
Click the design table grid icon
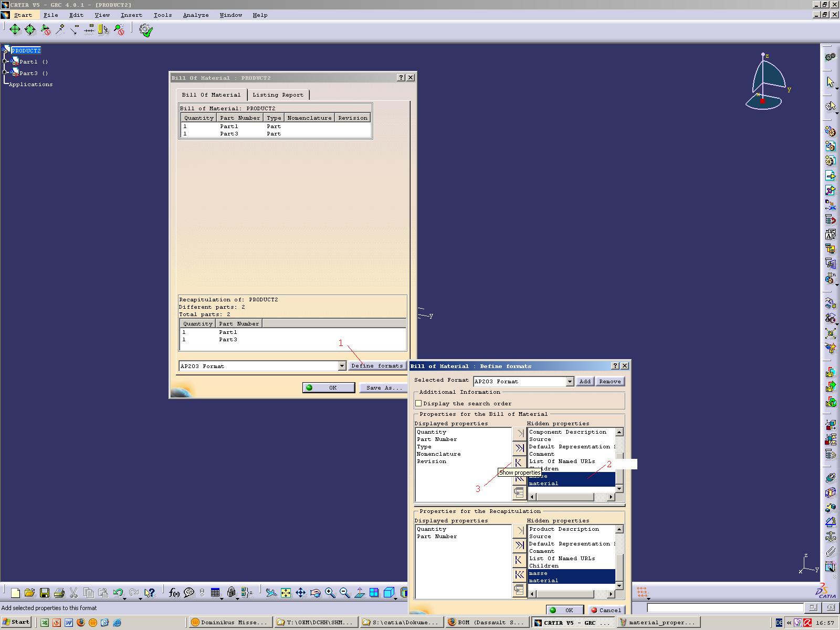click(x=215, y=593)
